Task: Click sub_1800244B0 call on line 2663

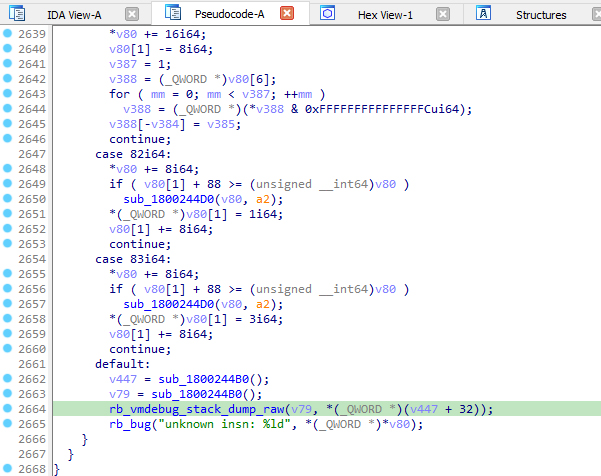Action: tap(197, 394)
